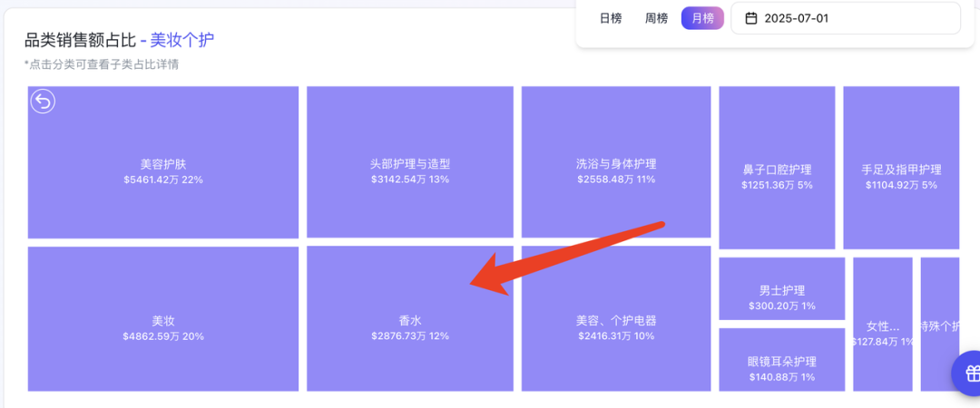Open the 美容、个护电器 category block
The height and width of the screenshot is (408, 980).
tap(616, 319)
